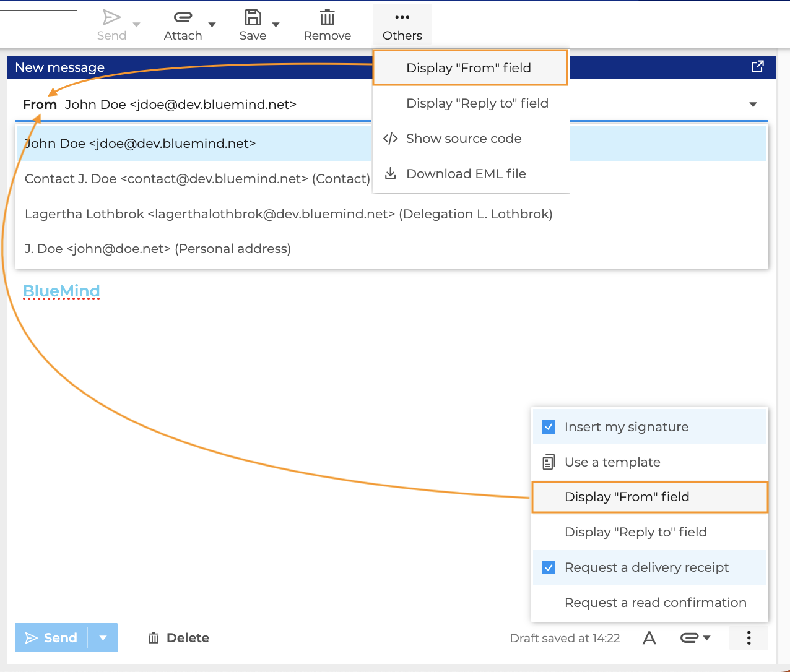Click the Attach paperclip icon in top toolbar

[x=183, y=18]
